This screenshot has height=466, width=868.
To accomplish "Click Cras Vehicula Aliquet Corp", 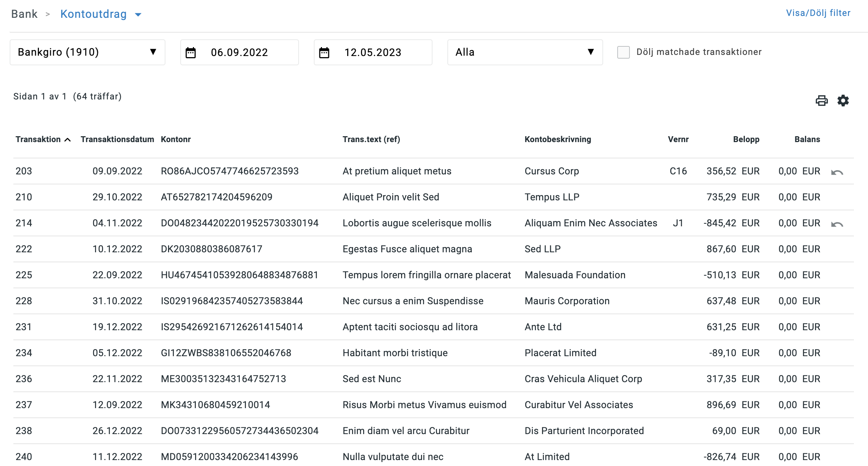I will coord(583,379).
